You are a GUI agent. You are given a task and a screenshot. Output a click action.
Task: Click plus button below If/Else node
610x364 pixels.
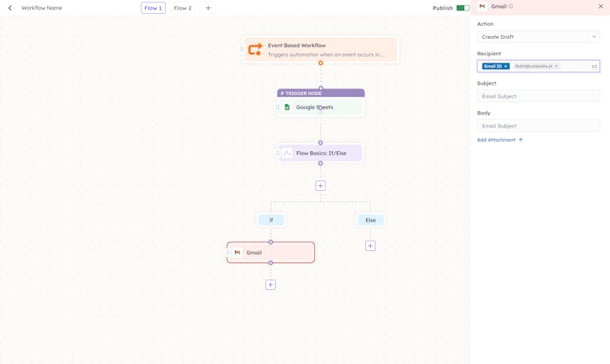point(320,185)
